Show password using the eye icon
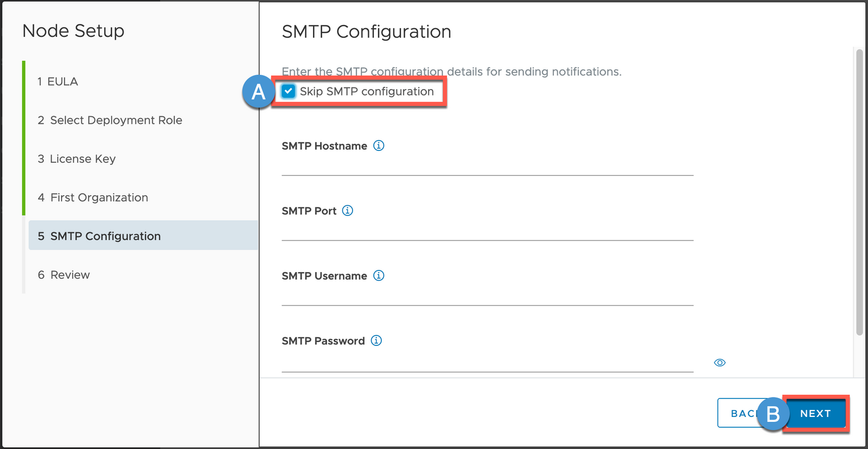Viewport: 868px width, 449px height. pyautogui.click(x=719, y=363)
